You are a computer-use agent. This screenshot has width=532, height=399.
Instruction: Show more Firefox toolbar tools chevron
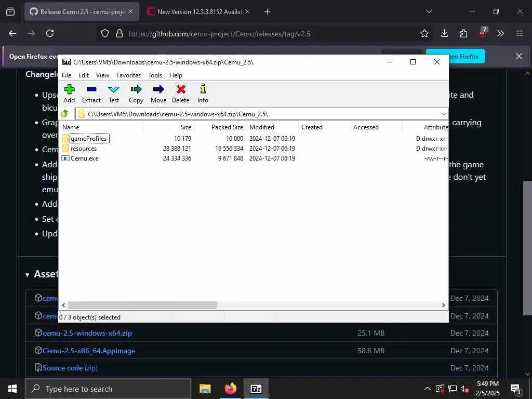[x=500, y=33]
